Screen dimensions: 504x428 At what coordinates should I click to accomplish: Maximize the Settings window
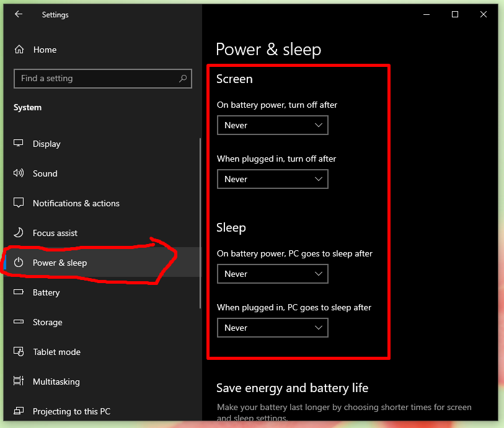[x=455, y=14]
